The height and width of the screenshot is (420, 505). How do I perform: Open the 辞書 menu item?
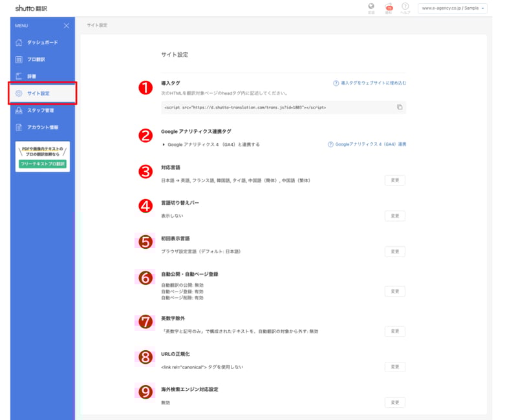tap(43, 76)
